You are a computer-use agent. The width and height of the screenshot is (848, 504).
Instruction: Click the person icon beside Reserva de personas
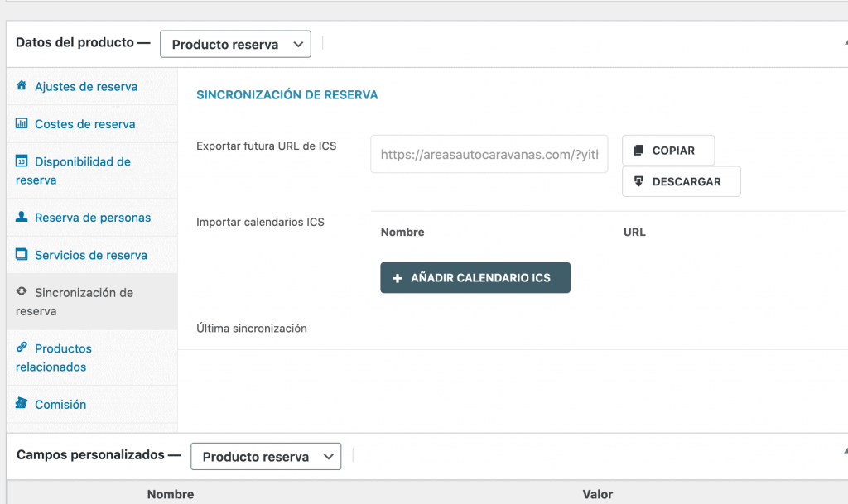click(22, 217)
